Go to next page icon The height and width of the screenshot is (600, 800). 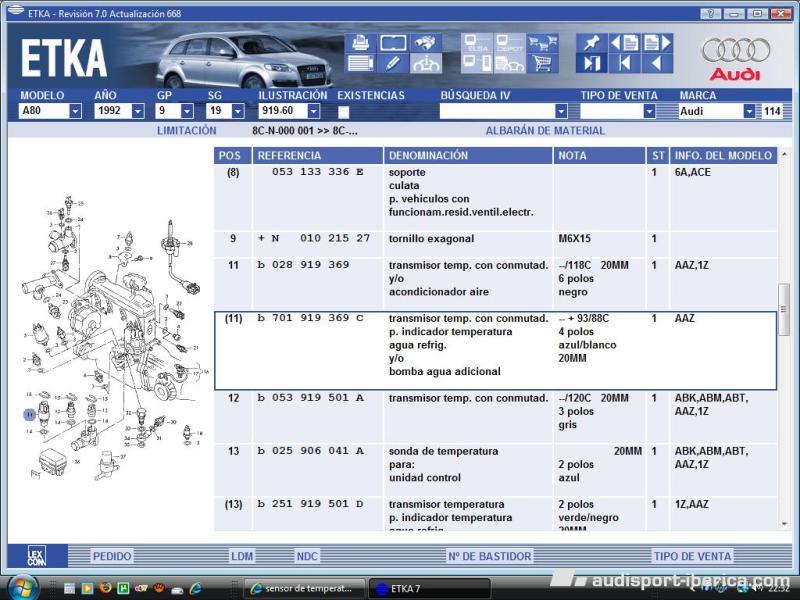657,43
